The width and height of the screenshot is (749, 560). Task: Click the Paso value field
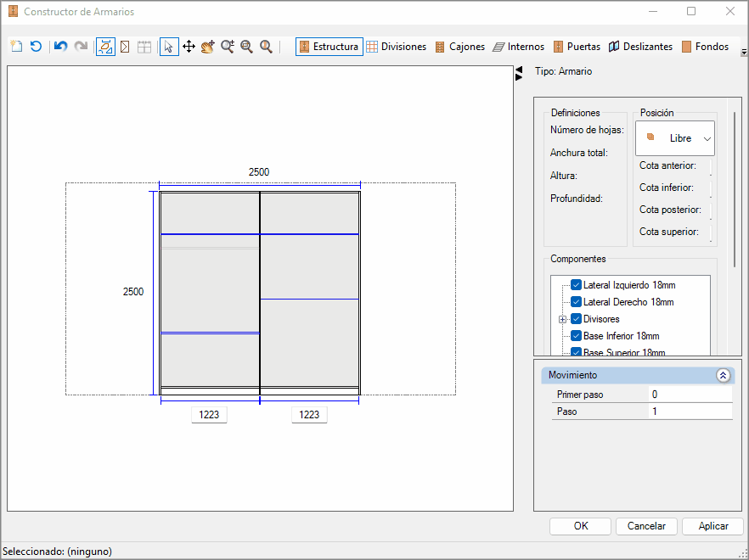[x=690, y=411]
